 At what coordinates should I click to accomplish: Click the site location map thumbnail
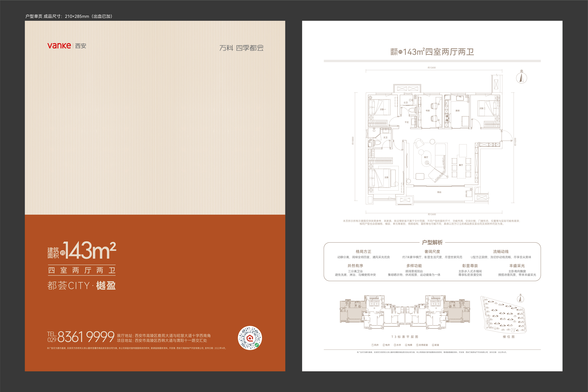tap(503, 315)
